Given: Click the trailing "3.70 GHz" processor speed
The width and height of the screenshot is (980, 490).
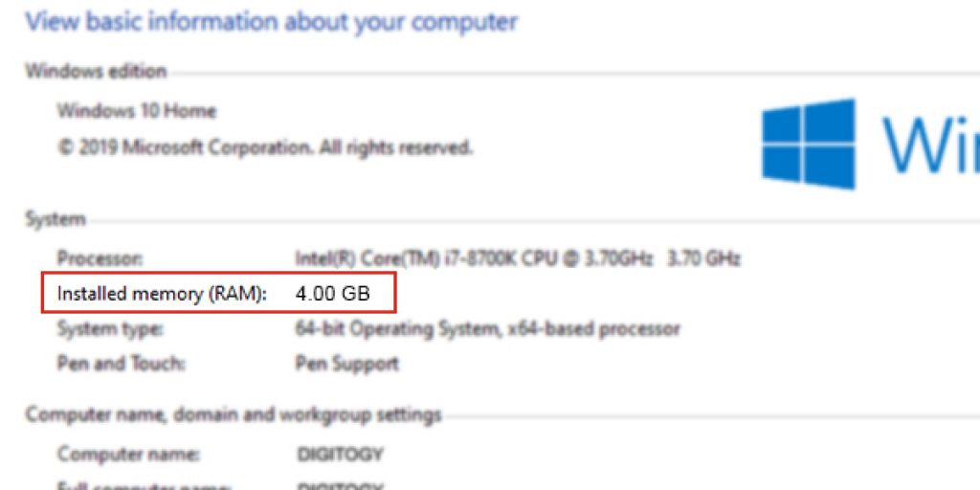Looking at the screenshot, I should pyautogui.click(x=703, y=258).
